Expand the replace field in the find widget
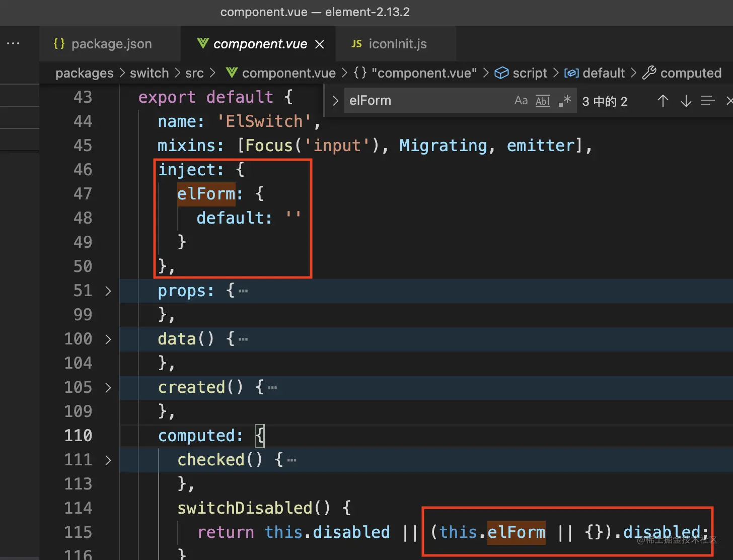Image resolution: width=733 pixels, height=560 pixels. point(336,101)
